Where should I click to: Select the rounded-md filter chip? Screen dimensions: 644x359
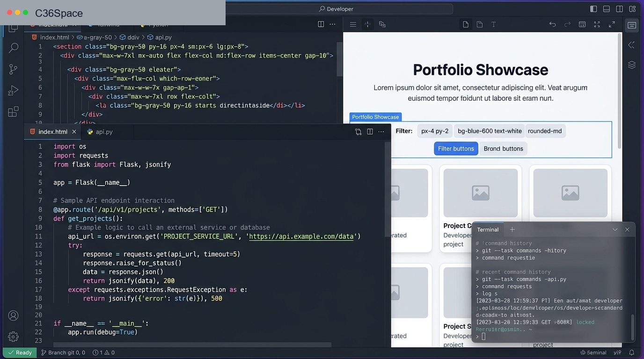point(545,131)
